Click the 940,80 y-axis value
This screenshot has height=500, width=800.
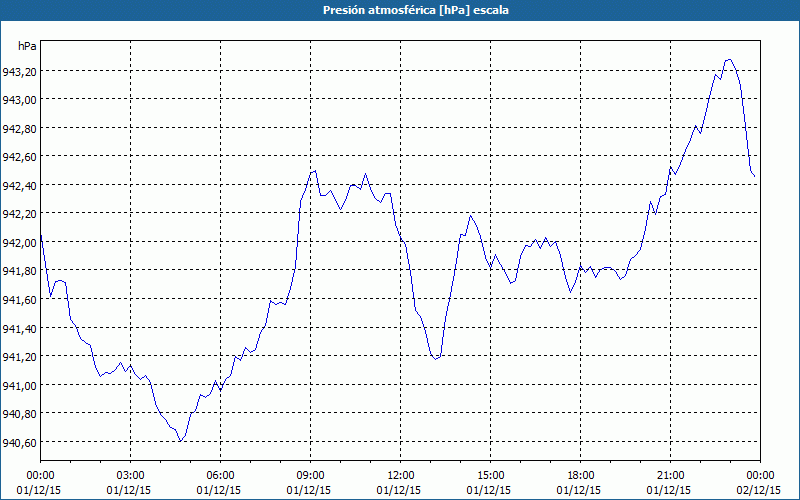click(19, 415)
